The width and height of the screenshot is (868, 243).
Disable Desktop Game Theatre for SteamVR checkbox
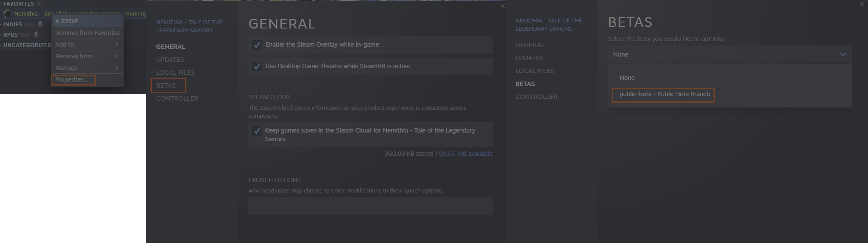257,66
